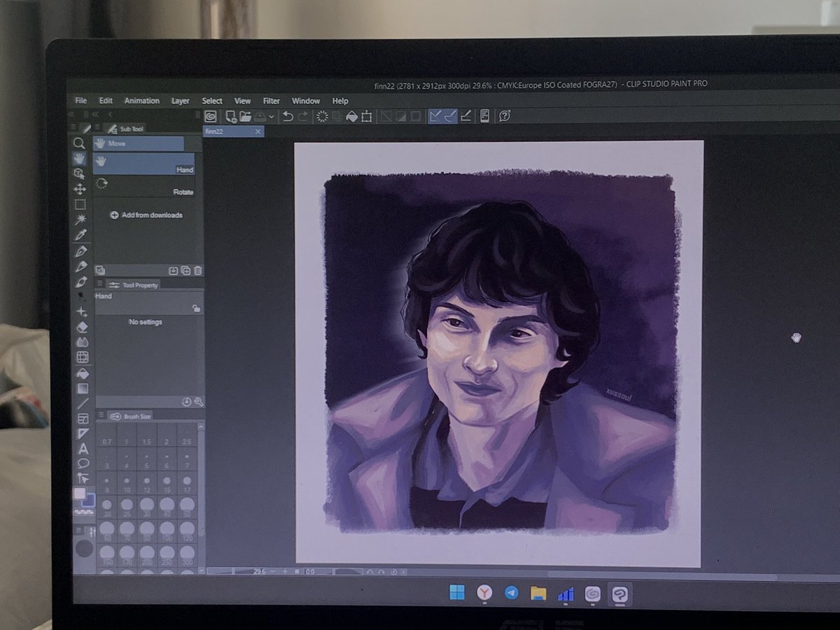Click Fill icon in the command bar
The height and width of the screenshot is (630, 840).
coord(352,116)
